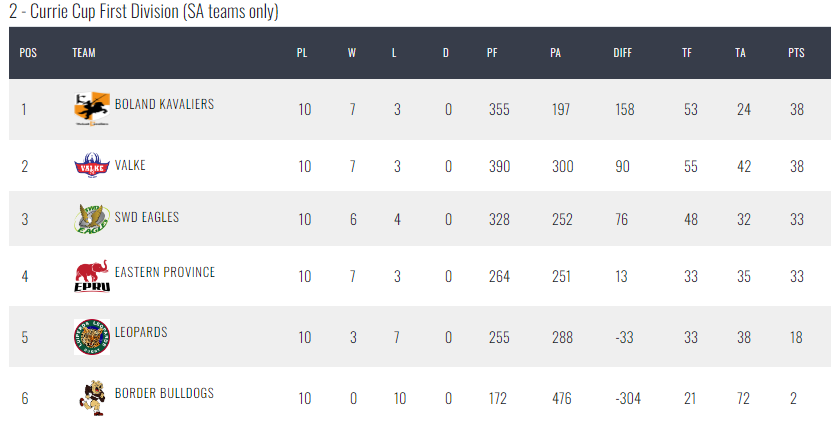This screenshot has height=444, width=837.
Task: Click the DIFF column header
Action: (x=622, y=53)
